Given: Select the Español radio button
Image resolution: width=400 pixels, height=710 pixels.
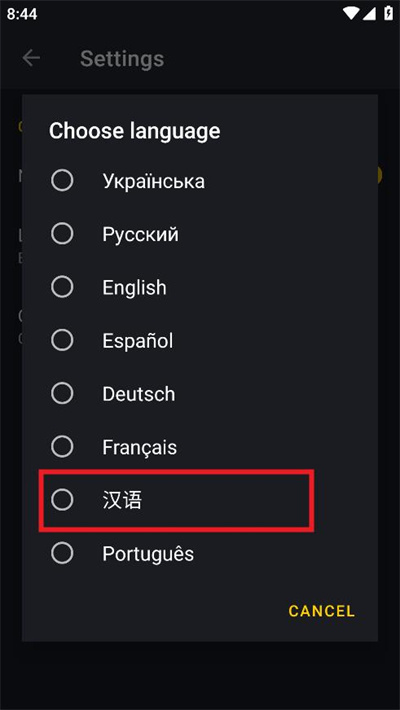Looking at the screenshot, I should point(62,341).
